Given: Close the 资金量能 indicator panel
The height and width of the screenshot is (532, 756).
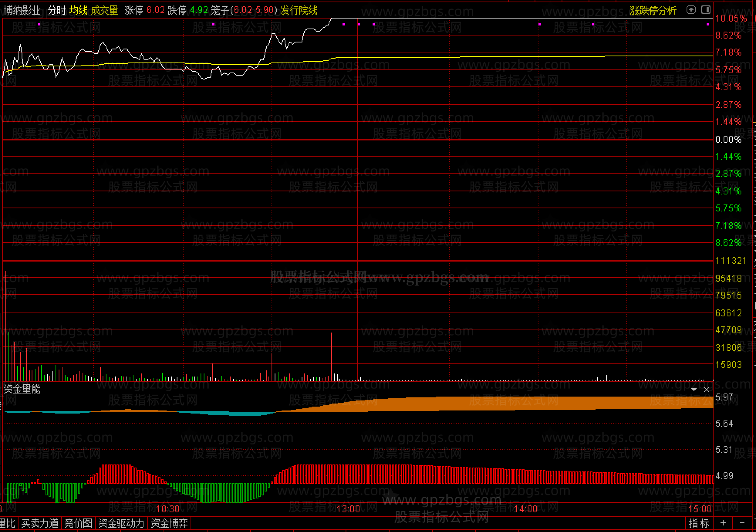Looking at the screenshot, I should 707,390.
